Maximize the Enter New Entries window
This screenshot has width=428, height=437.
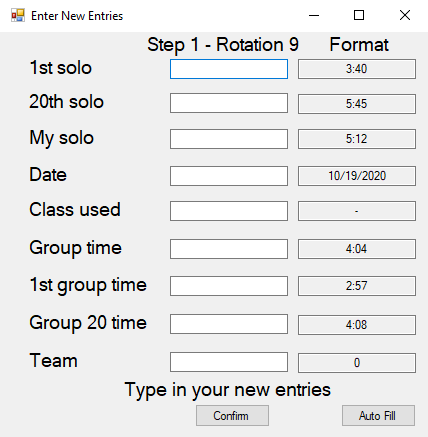[359, 15]
